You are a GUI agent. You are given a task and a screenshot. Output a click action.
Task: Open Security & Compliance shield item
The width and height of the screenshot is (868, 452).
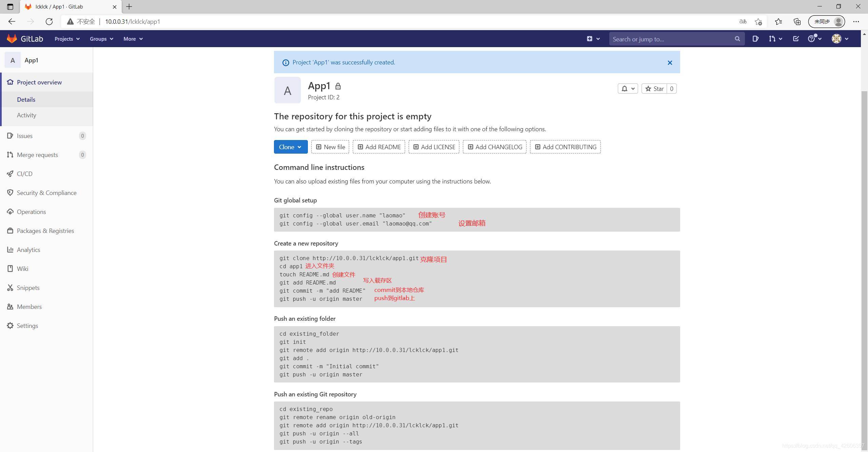coord(46,193)
